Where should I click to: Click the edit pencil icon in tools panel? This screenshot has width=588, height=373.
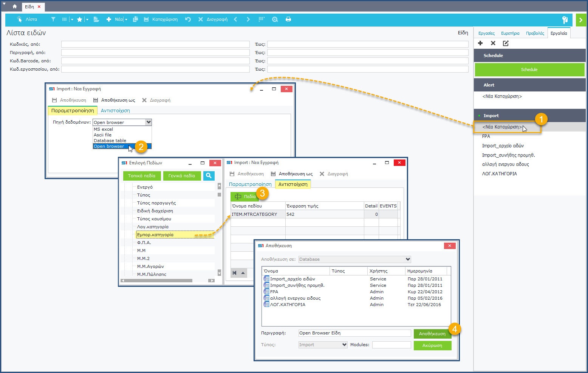(506, 43)
